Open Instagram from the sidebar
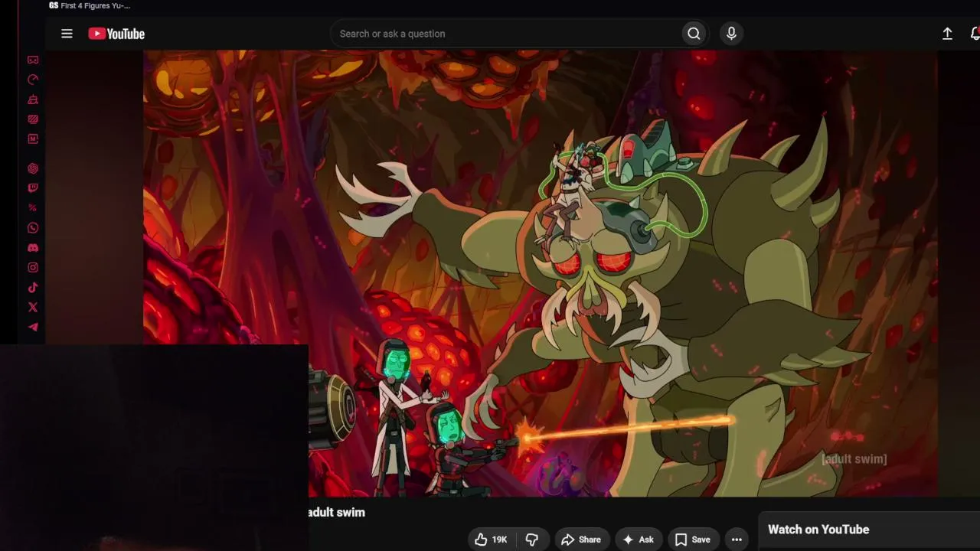This screenshot has width=980, height=551. (33, 268)
